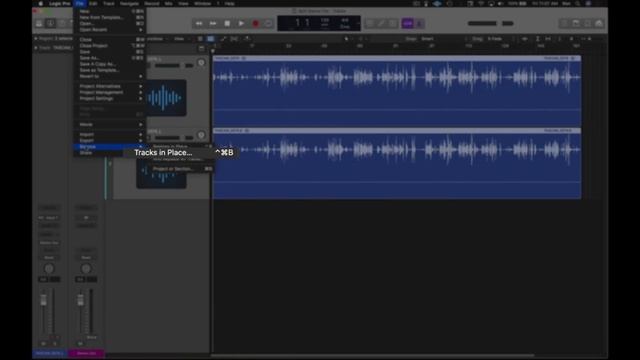Open the Note Pads panel
This screenshot has width=640, height=360.
pos(576,24)
